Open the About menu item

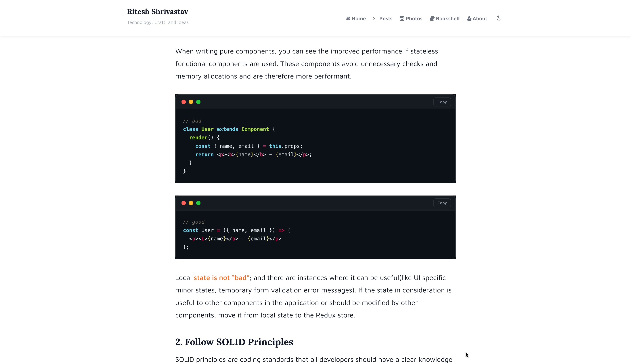(479, 18)
